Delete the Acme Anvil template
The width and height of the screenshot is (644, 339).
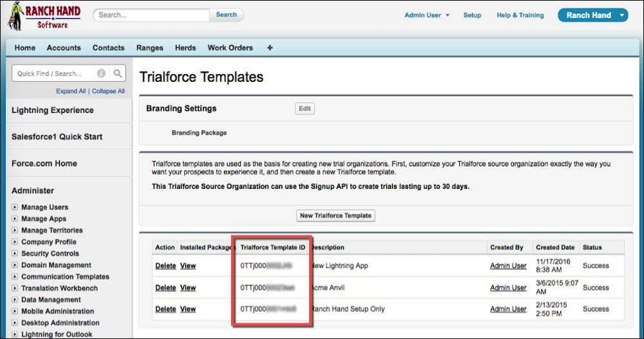tap(166, 287)
